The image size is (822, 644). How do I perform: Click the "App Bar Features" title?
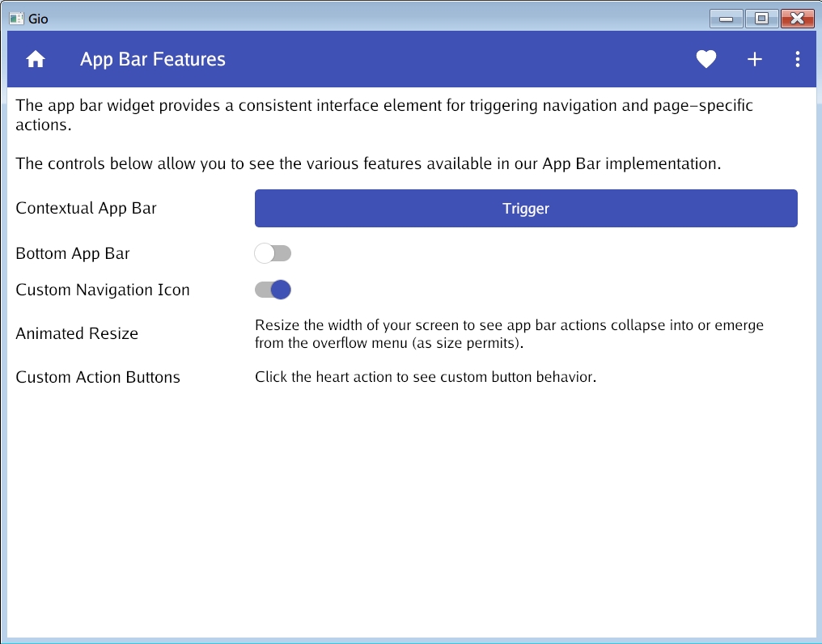pyautogui.click(x=153, y=59)
